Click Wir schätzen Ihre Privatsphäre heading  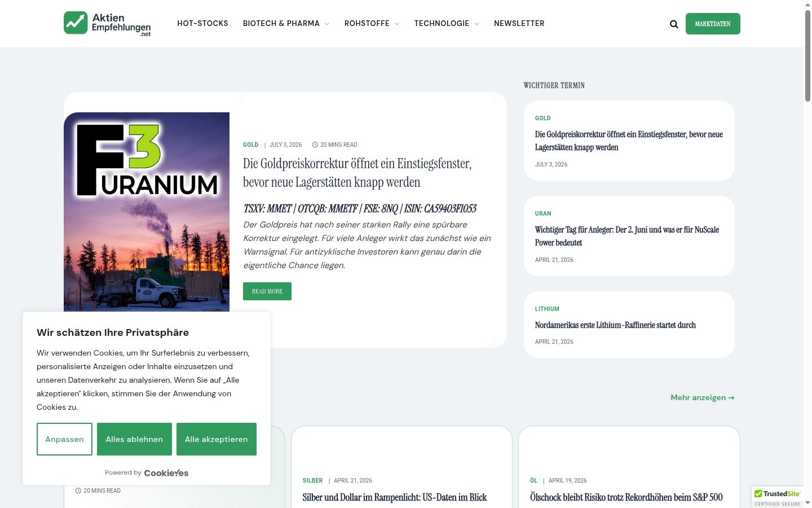pyautogui.click(x=113, y=332)
